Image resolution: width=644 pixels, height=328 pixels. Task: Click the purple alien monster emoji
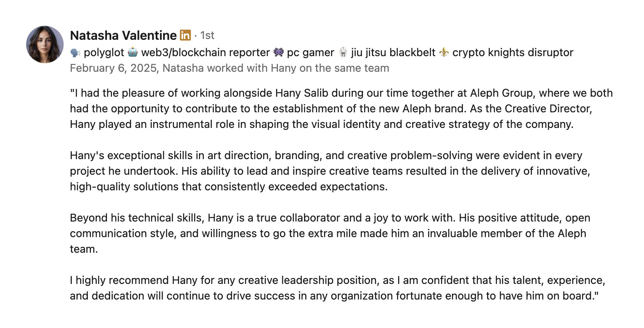(x=279, y=53)
